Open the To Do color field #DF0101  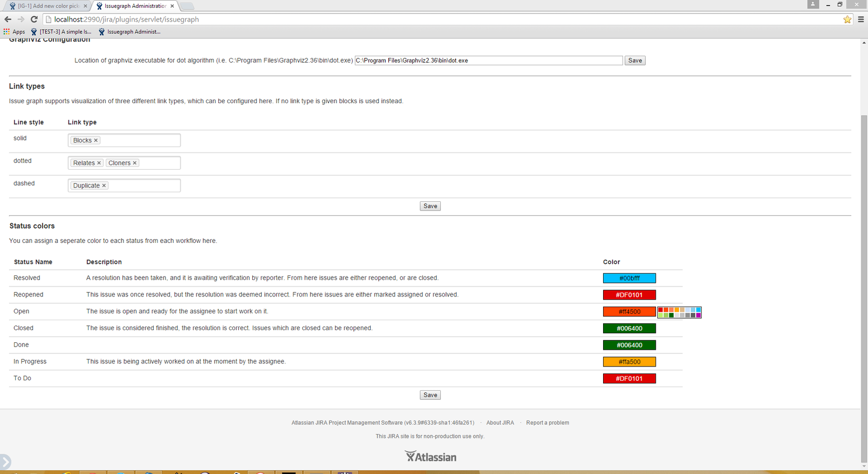[x=629, y=379]
